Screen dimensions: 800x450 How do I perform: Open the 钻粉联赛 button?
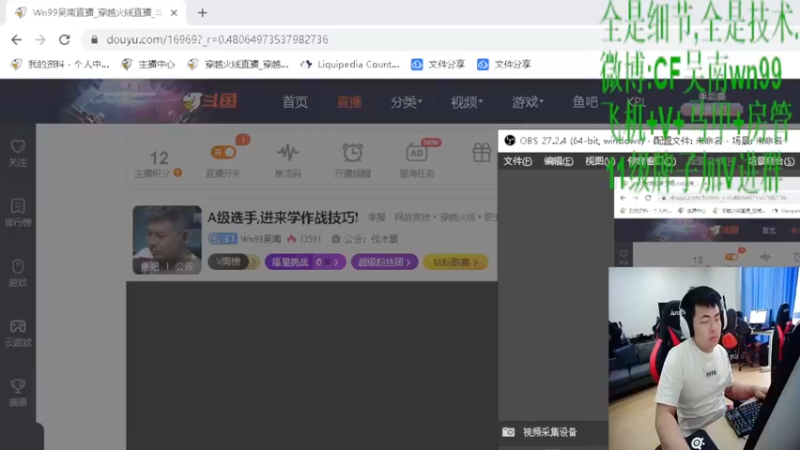click(x=456, y=262)
